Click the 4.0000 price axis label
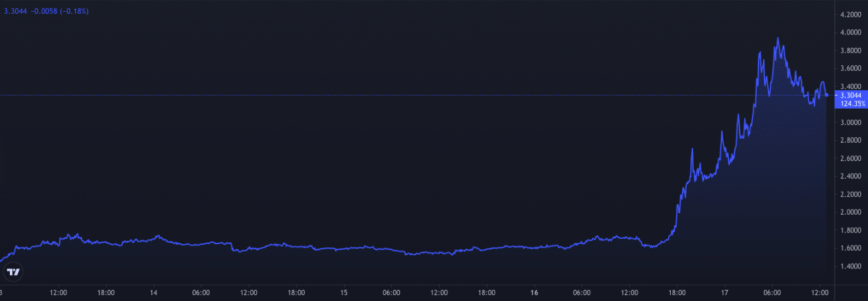Screen dimensions: 868x301 tap(850, 32)
